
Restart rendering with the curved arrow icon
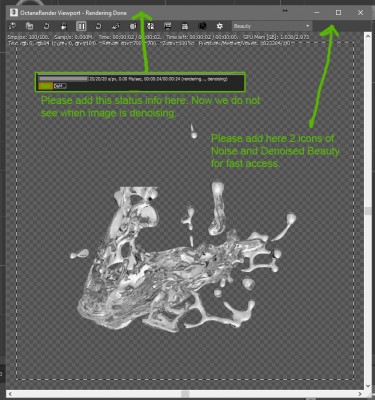98,26
